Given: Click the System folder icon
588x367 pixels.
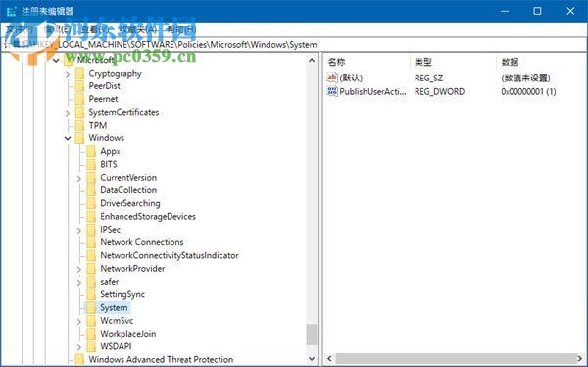Looking at the screenshot, I should (91, 308).
